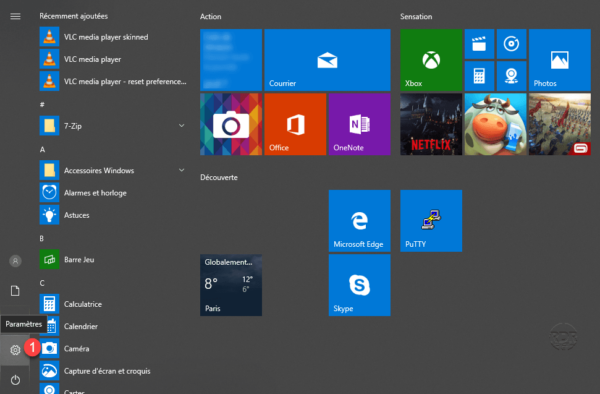Launch the PuTTY tile

(x=431, y=221)
